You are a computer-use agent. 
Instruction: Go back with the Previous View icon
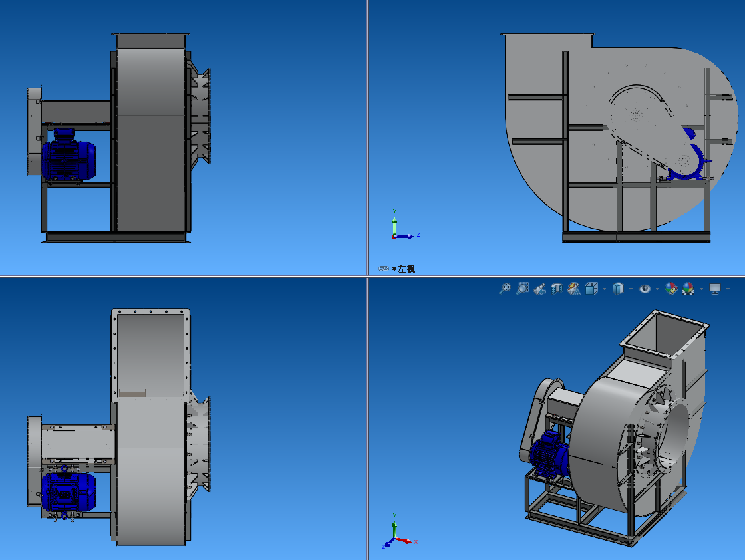(x=540, y=289)
